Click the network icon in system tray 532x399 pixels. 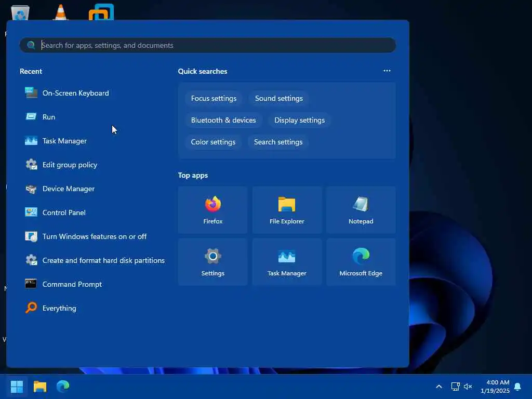[455, 387]
